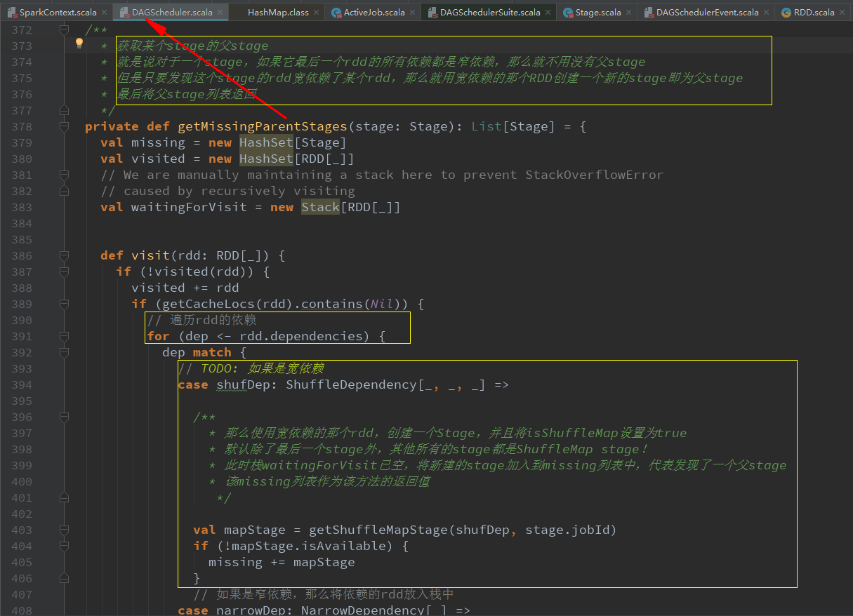This screenshot has width=853, height=616.
Task: Collapse the dep match block at line 392
Action: coord(64,352)
